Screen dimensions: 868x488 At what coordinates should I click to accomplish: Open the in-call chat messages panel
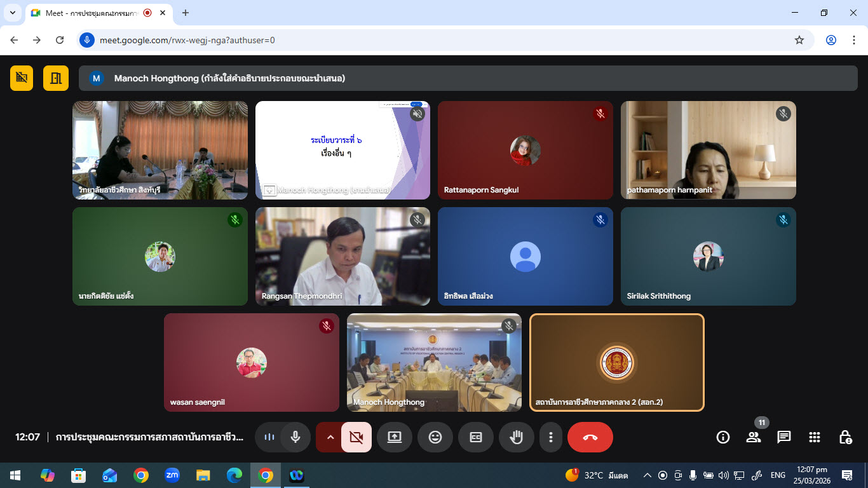[x=784, y=437]
